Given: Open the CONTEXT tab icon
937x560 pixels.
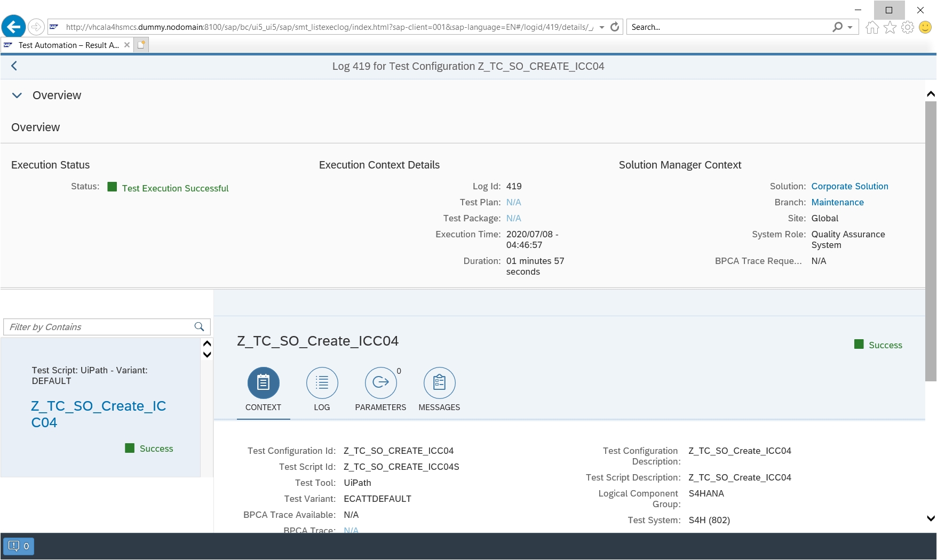Looking at the screenshot, I should pos(263,383).
